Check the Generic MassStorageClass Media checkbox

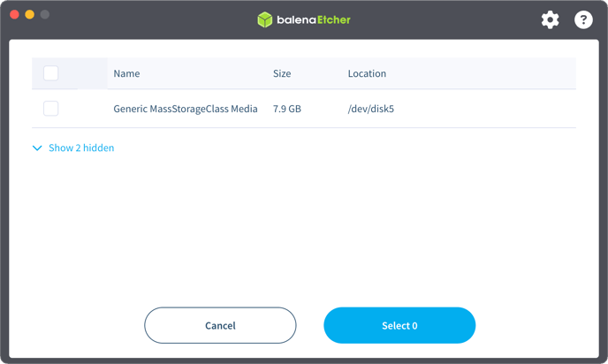[x=50, y=109]
